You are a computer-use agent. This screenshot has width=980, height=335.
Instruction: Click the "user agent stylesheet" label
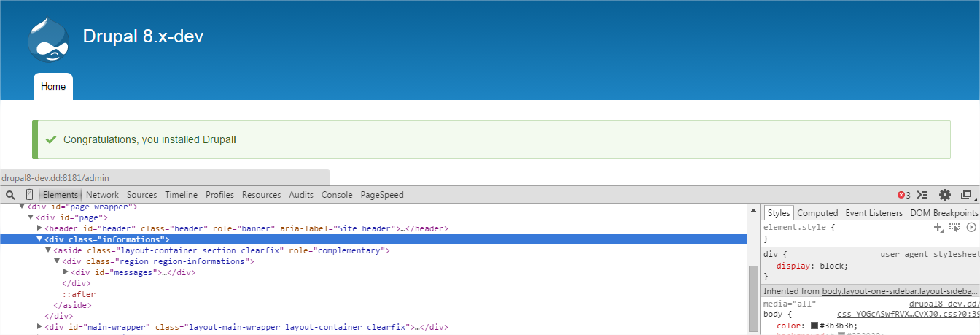930,254
